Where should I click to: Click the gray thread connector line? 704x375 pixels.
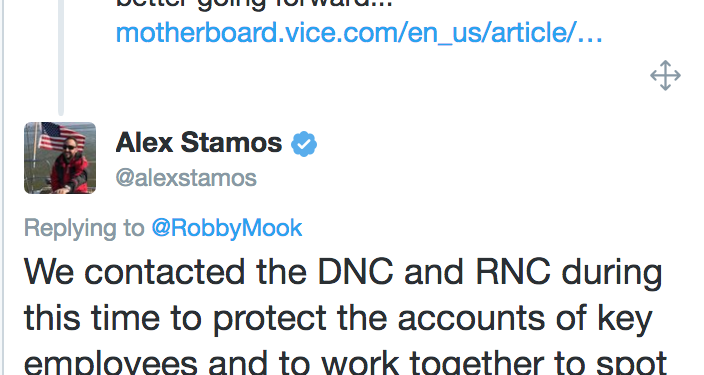click(x=61, y=57)
